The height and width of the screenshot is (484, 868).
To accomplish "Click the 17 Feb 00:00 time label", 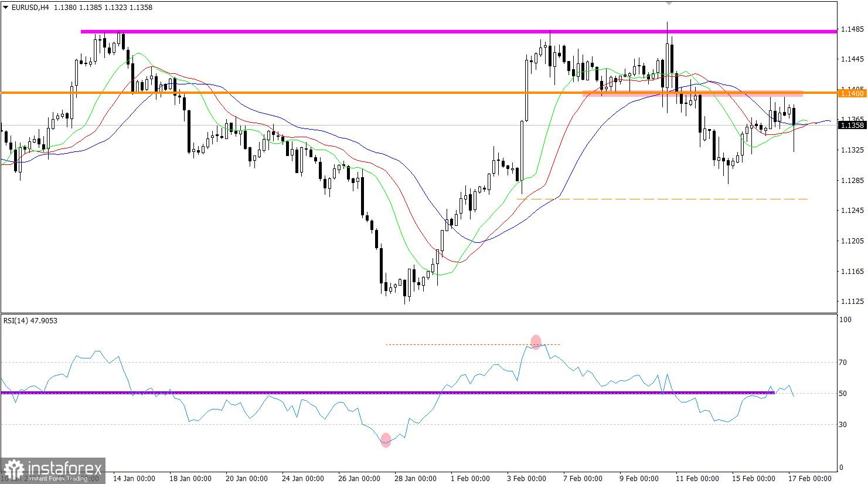I will [809, 478].
